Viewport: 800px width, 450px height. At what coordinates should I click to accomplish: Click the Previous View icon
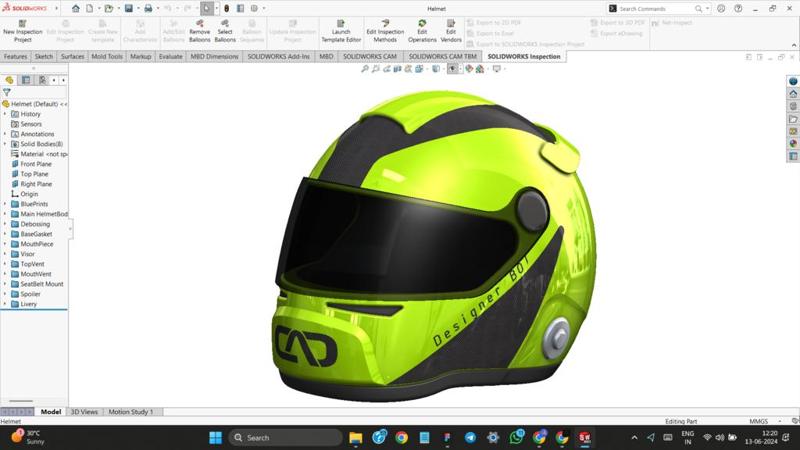point(387,69)
